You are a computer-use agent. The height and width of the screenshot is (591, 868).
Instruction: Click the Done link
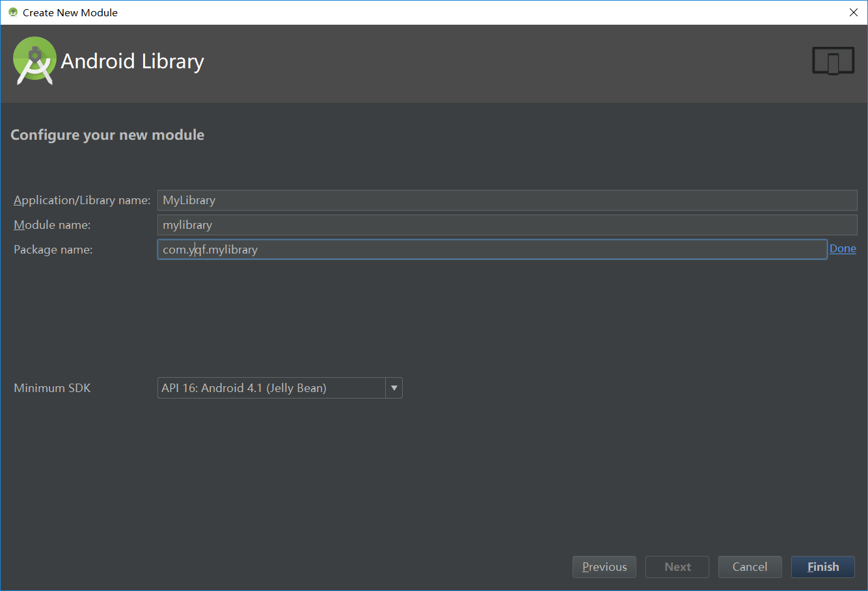[x=843, y=249]
